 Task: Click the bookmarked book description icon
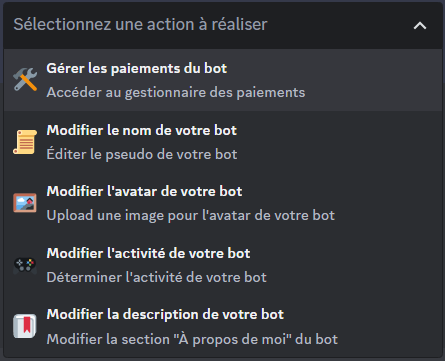click(25, 326)
